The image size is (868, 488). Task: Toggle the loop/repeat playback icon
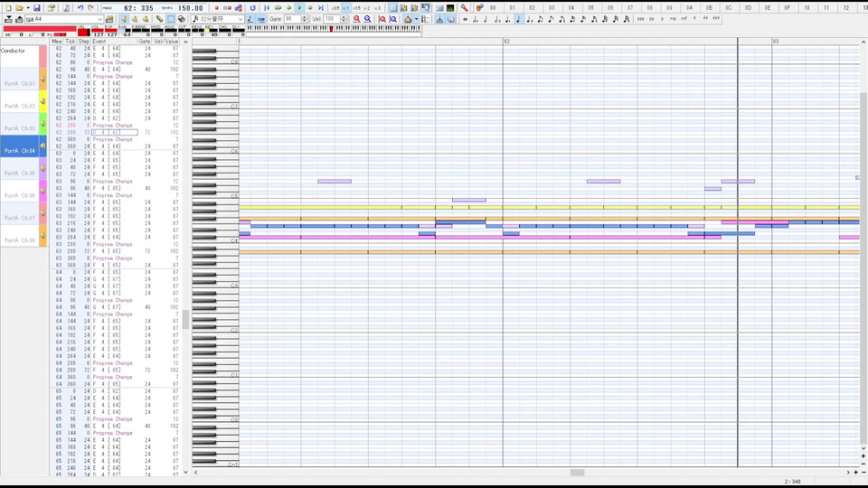coord(253,8)
